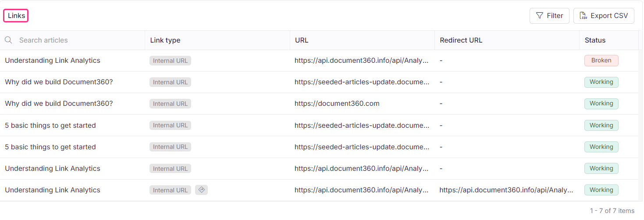The width and height of the screenshot is (644, 220).
Task: Select the Link type column header
Action: click(165, 40)
